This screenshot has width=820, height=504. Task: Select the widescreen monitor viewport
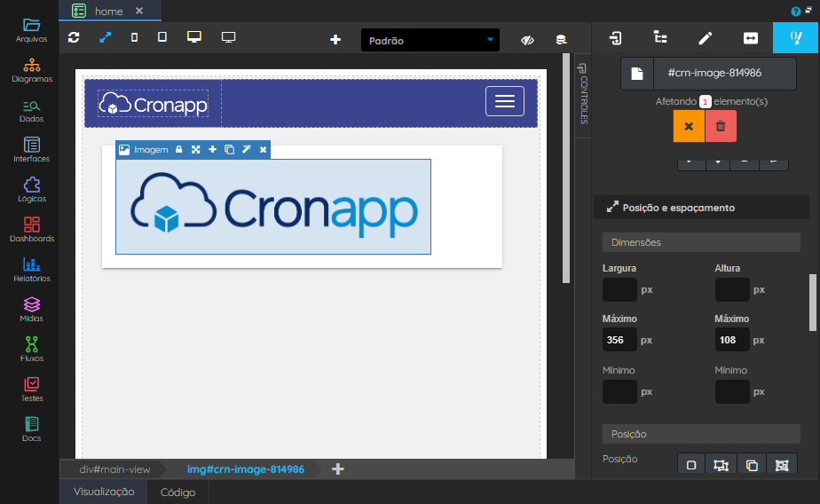click(x=229, y=37)
